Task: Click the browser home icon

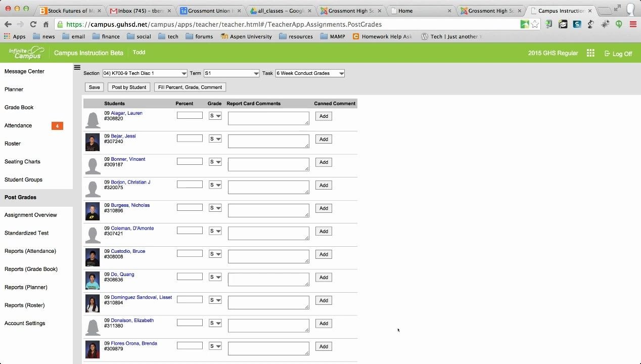Action: (x=46, y=24)
